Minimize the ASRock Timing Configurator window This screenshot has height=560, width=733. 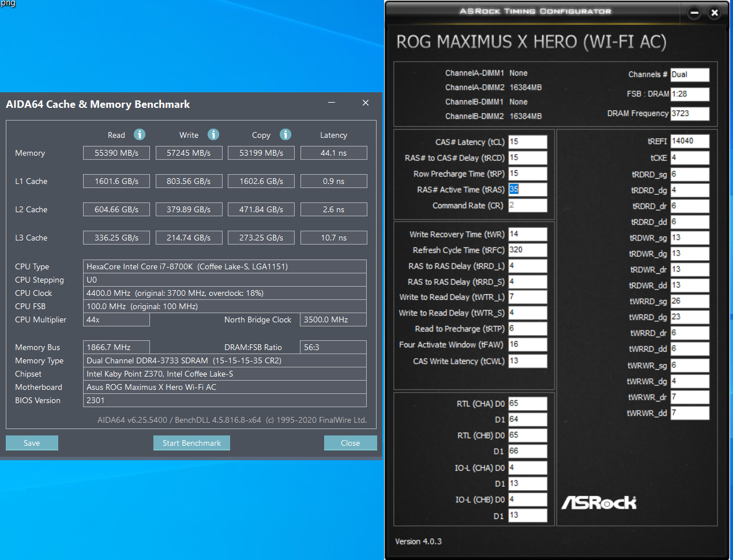694,13
